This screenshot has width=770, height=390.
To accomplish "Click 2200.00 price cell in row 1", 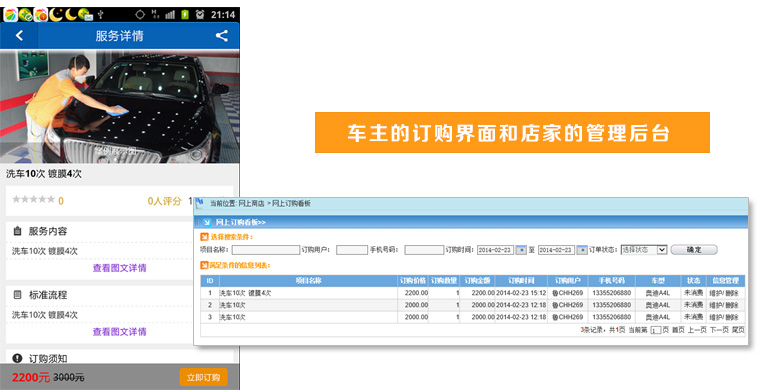I will click(413, 293).
